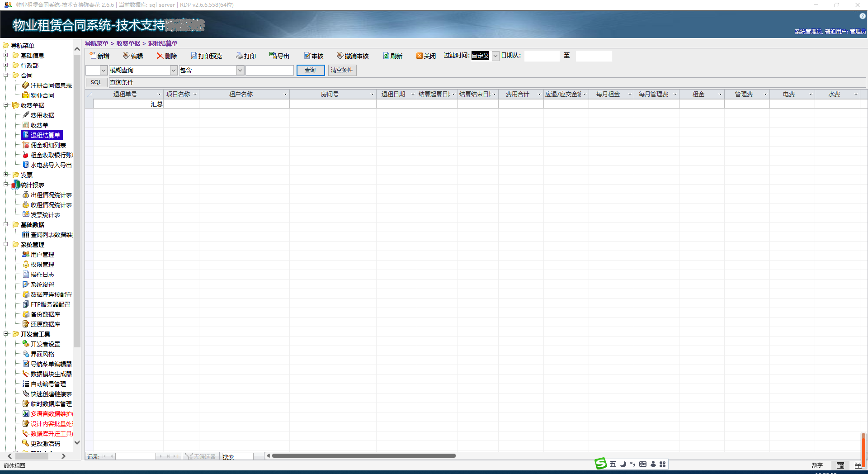Collapse the 系统管理 tree folder

(6, 244)
